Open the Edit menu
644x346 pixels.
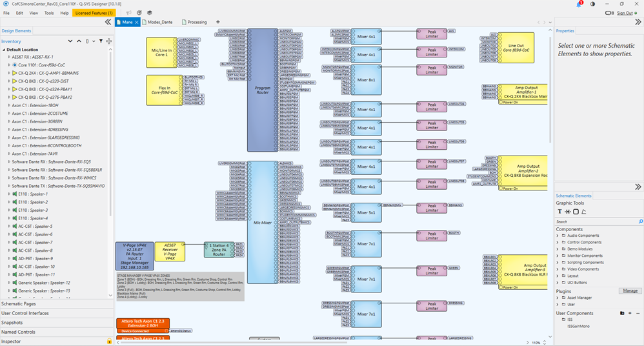coord(19,13)
